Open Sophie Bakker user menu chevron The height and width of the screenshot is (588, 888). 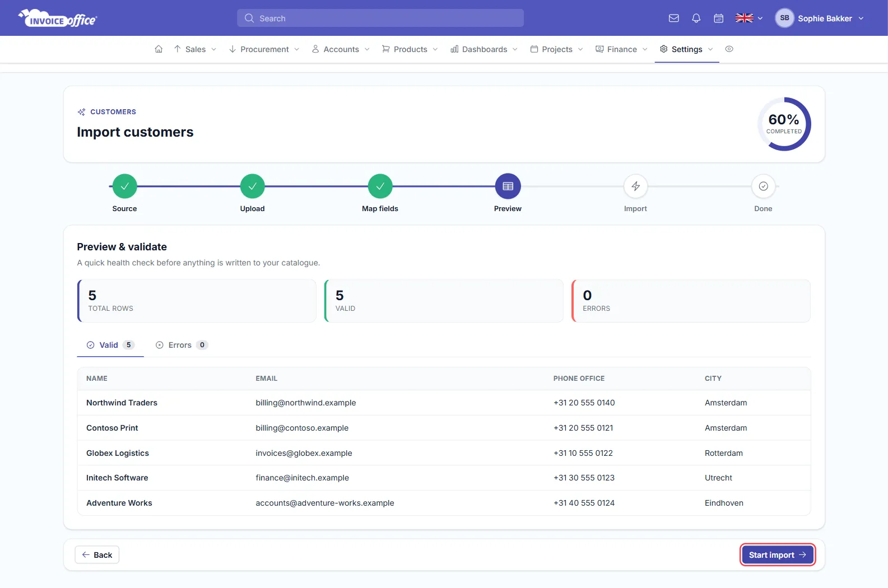[x=861, y=18]
